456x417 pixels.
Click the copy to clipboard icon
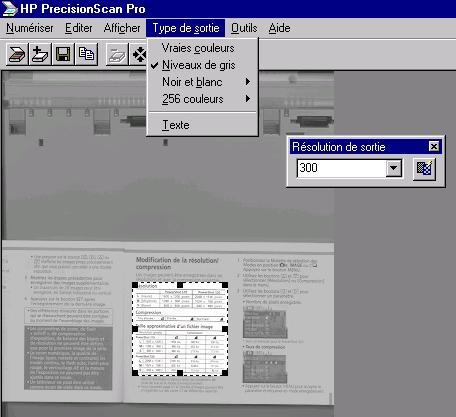click(x=86, y=54)
